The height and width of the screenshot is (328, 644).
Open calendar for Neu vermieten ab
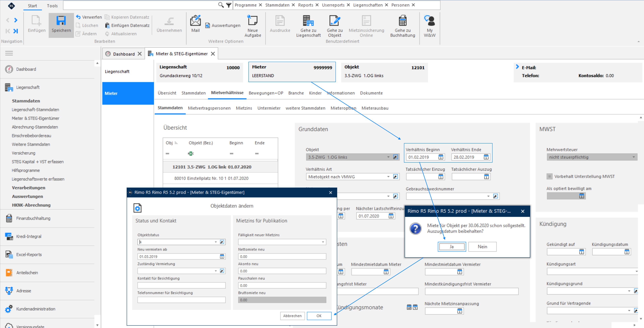222,257
